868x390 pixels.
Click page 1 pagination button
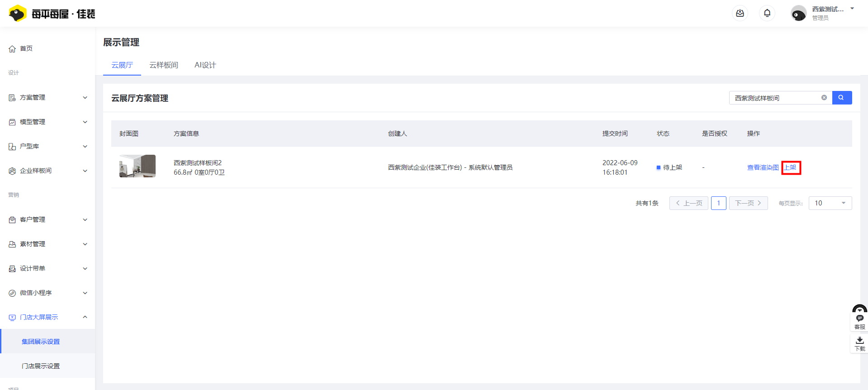point(719,203)
